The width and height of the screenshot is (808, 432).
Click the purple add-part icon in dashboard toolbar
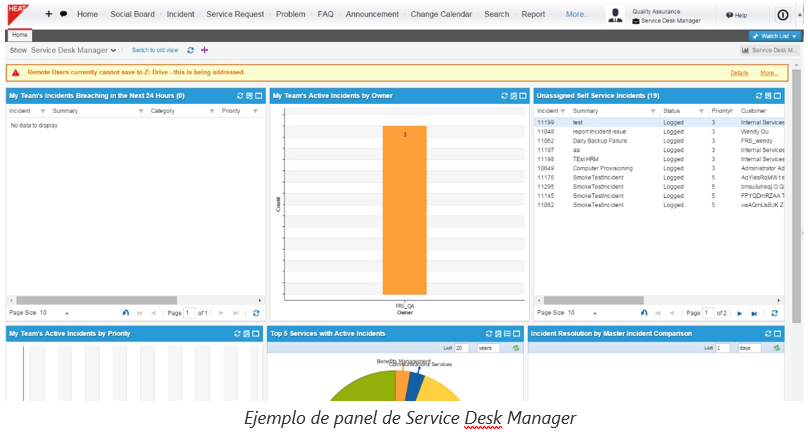click(205, 50)
